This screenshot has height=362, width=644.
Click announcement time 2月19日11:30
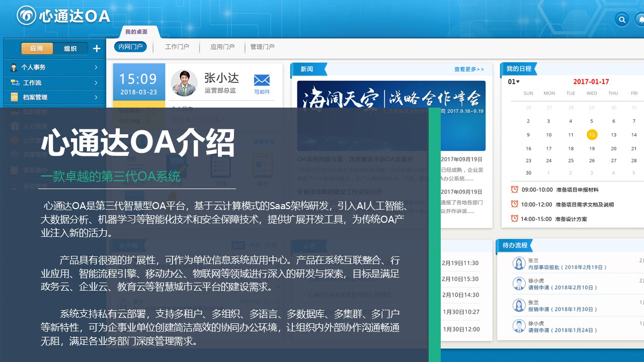pyautogui.click(x=460, y=263)
